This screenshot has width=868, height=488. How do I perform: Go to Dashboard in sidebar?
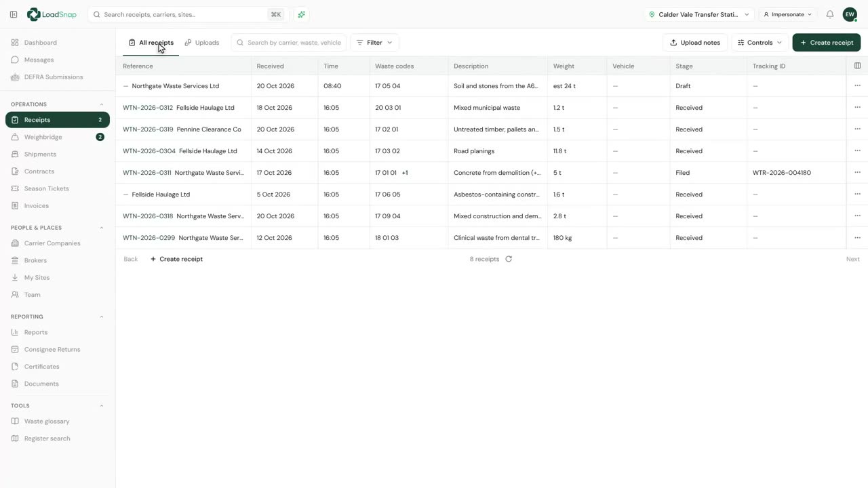58,43
